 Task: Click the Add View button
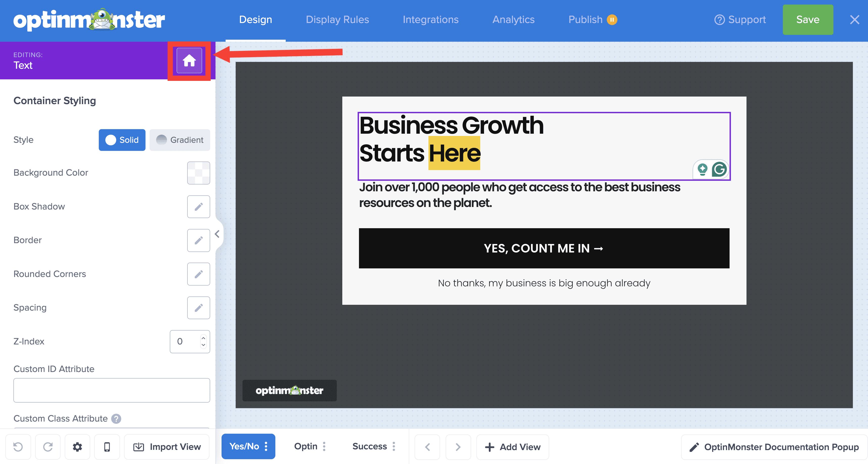[513, 447]
